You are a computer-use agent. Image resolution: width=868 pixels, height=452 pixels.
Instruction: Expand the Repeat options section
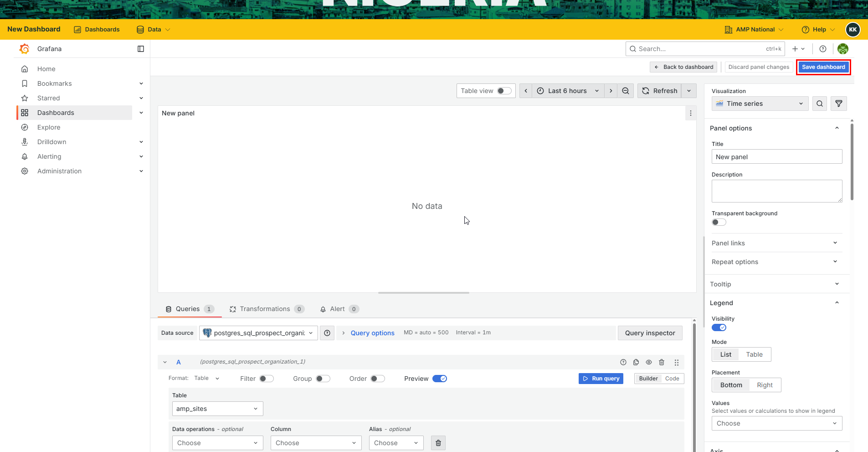coord(777,262)
